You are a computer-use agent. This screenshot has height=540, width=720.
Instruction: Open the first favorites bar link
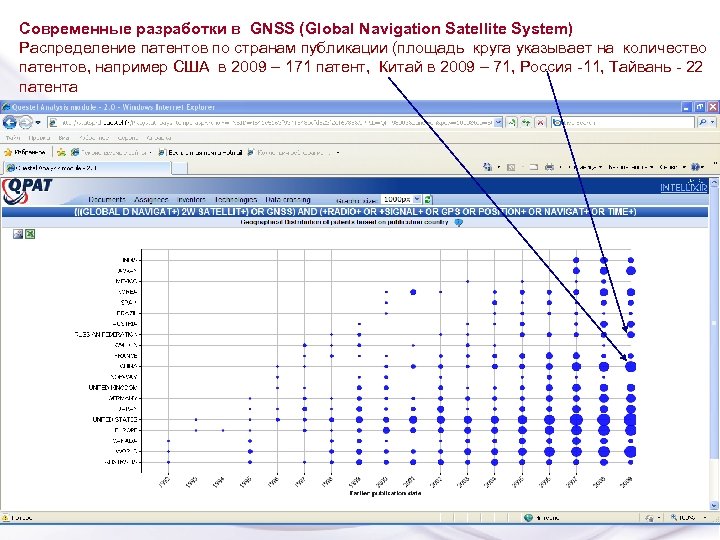(111, 152)
